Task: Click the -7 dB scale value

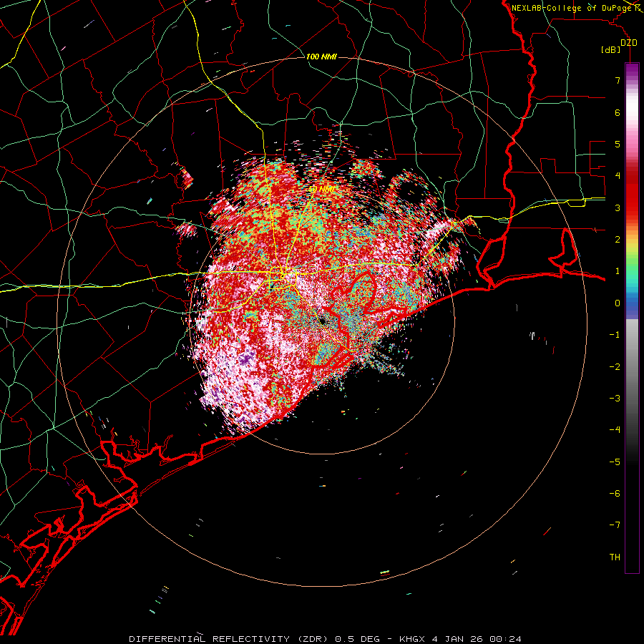Action: pyautogui.click(x=615, y=525)
